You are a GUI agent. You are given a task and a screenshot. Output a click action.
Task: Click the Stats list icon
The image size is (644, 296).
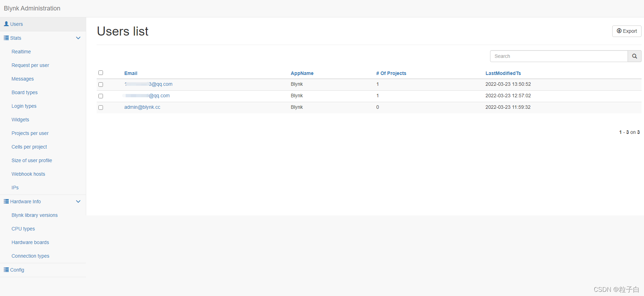pyautogui.click(x=6, y=38)
